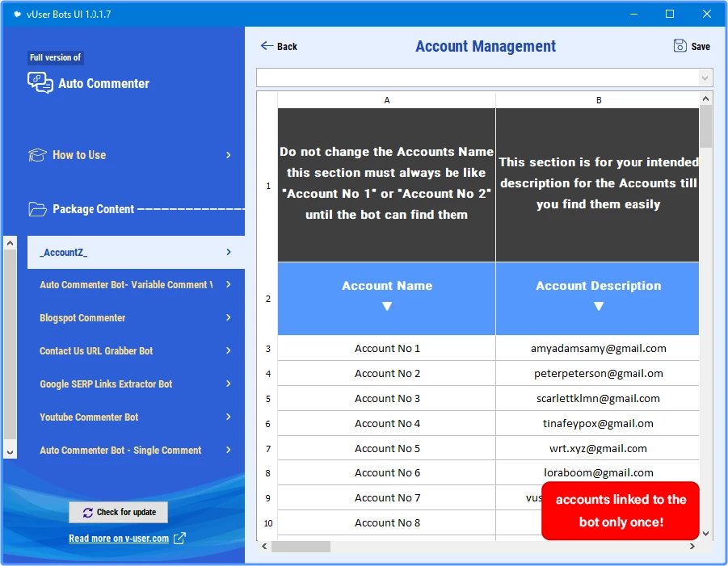Click the 'Account Management' page title
Screen dimensions: 728x566
click(x=485, y=46)
